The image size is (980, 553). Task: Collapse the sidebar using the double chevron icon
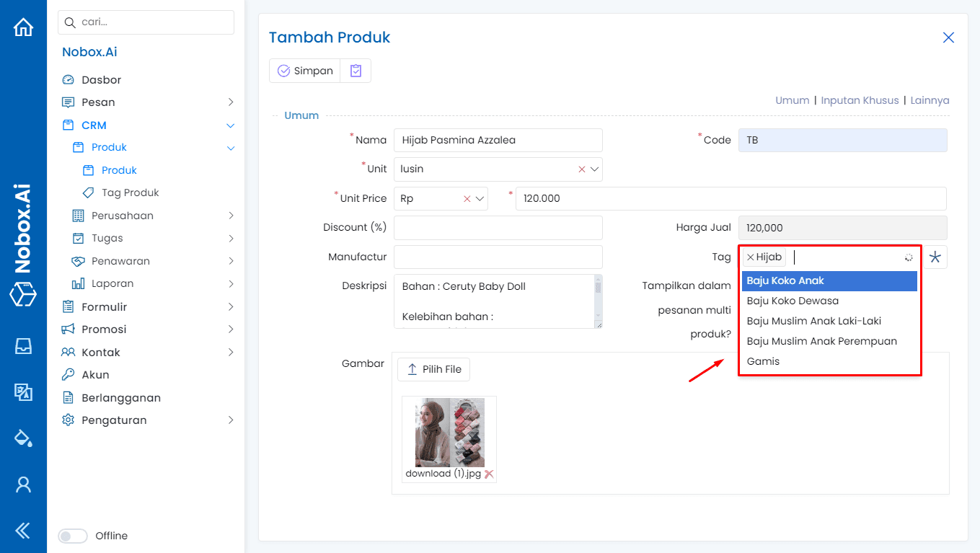click(x=23, y=530)
